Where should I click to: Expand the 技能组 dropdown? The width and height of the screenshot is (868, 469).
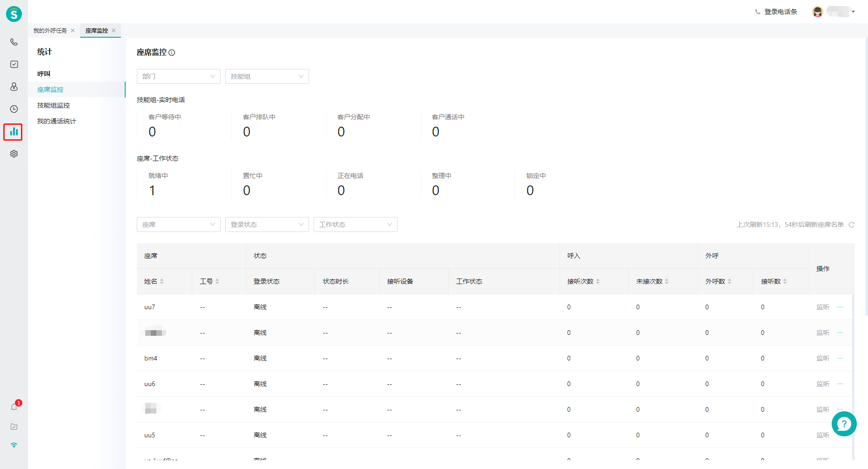[x=267, y=76]
